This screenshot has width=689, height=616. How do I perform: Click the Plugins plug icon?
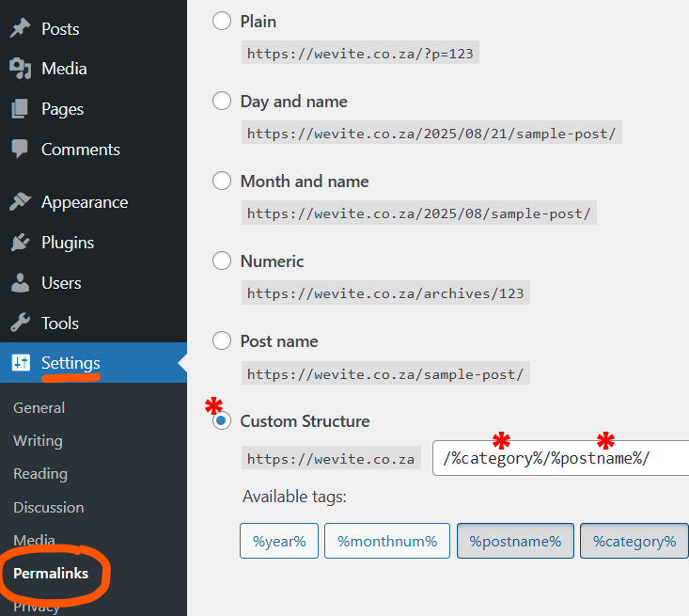click(x=21, y=243)
